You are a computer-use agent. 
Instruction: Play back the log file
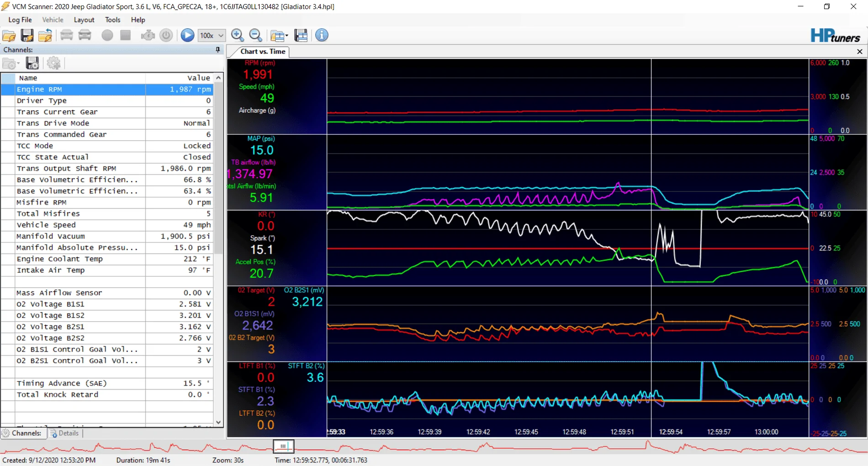tap(187, 35)
